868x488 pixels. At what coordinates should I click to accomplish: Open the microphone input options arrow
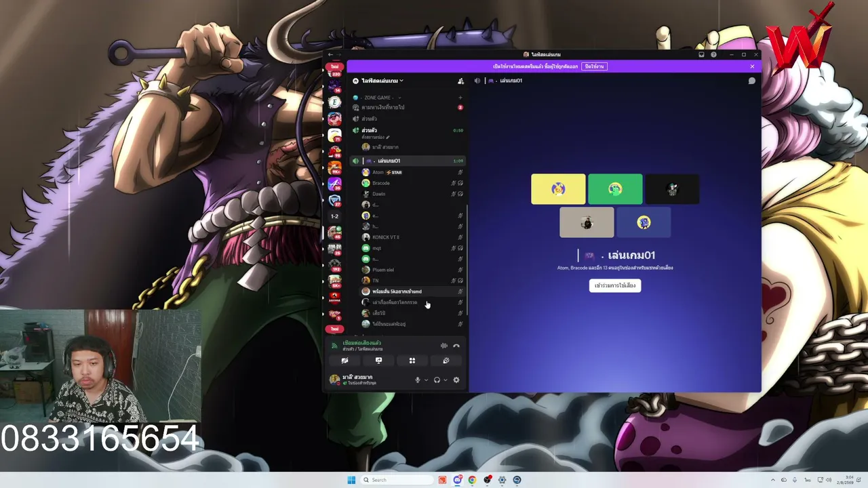tap(426, 380)
